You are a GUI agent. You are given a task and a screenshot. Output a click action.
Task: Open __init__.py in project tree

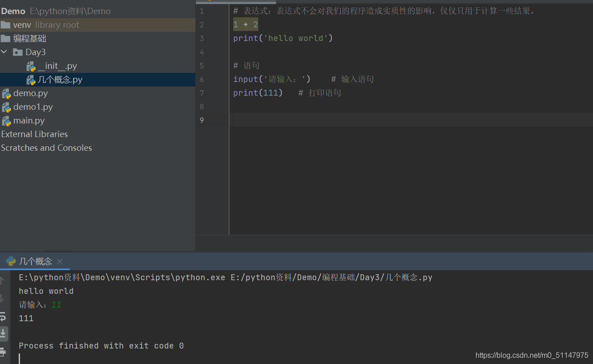tap(57, 66)
